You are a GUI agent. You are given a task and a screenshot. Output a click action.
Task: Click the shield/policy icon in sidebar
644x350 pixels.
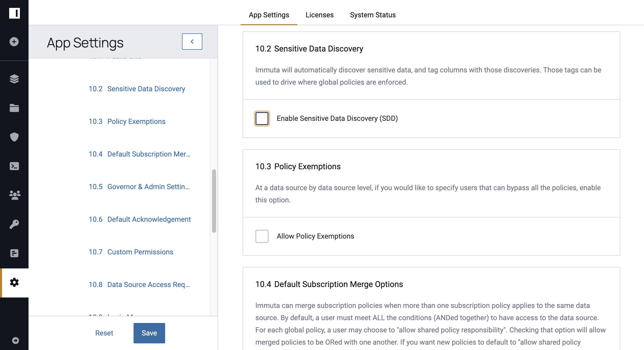[14, 137]
